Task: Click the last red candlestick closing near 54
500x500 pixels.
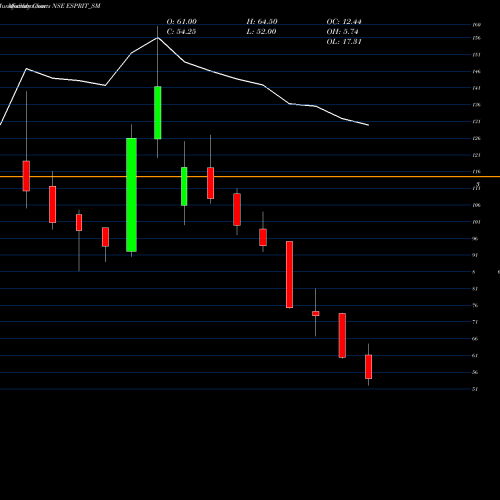Action: [368, 367]
